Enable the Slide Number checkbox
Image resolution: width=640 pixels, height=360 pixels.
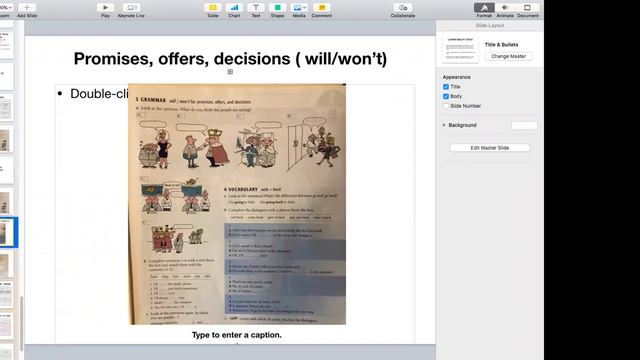click(x=446, y=106)
